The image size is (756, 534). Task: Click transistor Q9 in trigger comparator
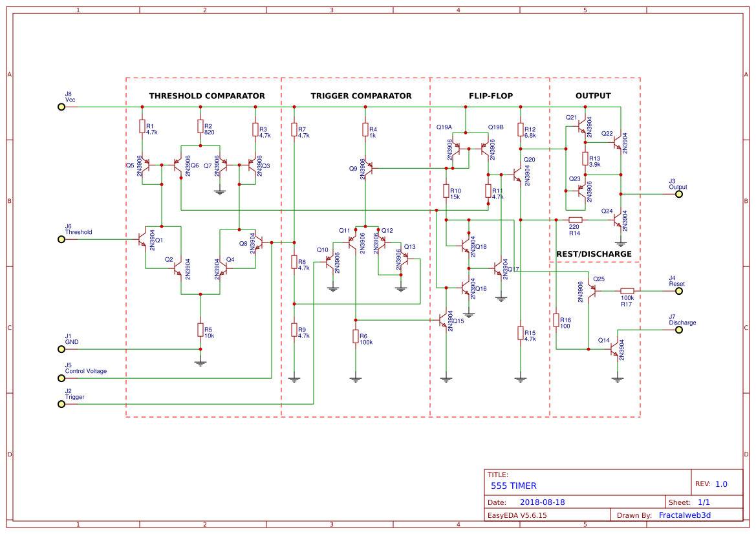(369, 168)
